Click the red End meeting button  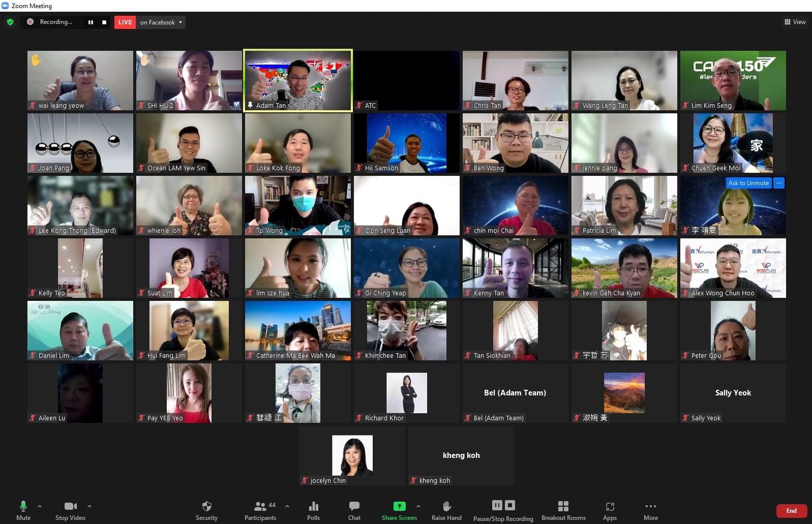click(x=791, y=511)
